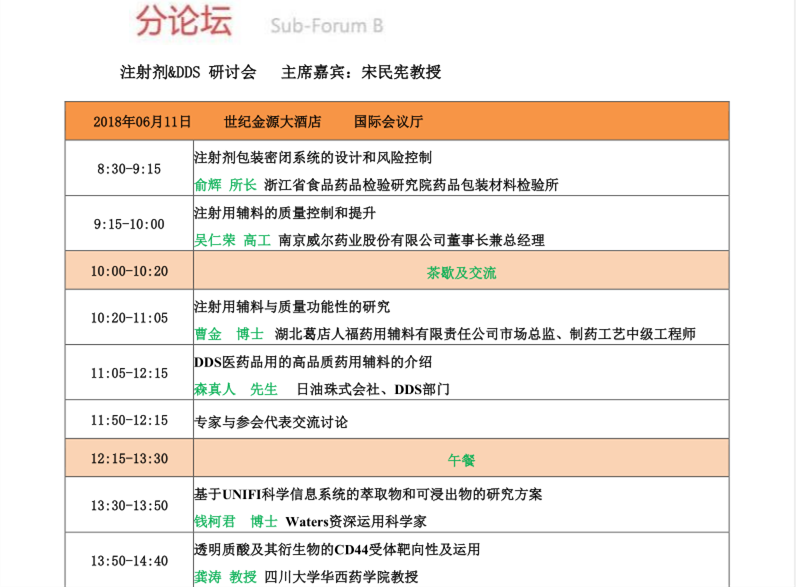The width and height of the screenshot is (796, 587).
Task: Select the 8:30-9:15 time cell
Action: point(129,169)
